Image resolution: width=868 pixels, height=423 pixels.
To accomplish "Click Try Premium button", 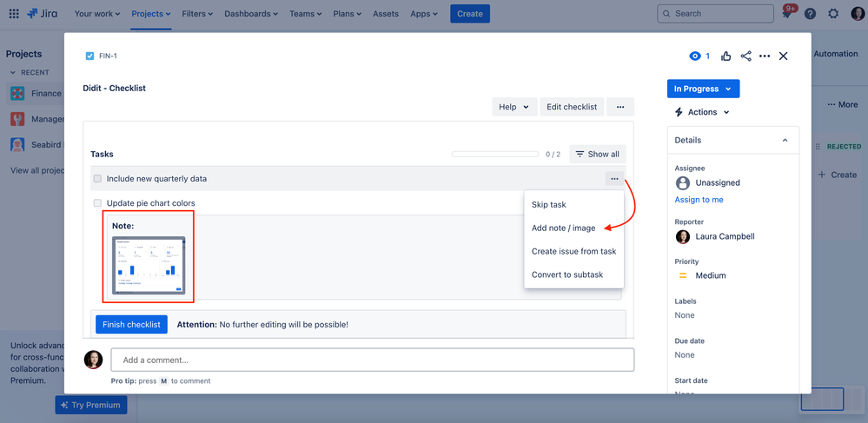I will (x=90, y=406).
